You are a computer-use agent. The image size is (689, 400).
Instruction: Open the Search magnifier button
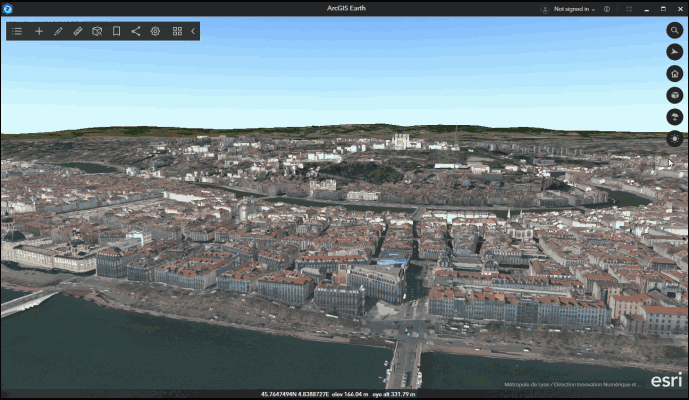tap(674, 30)
